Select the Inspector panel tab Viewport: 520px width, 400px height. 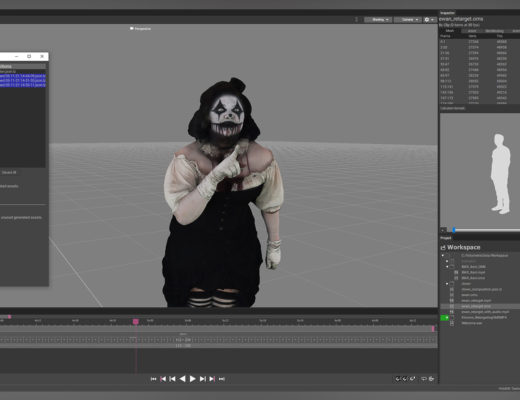pyautogui.click(x=447, y=13)
